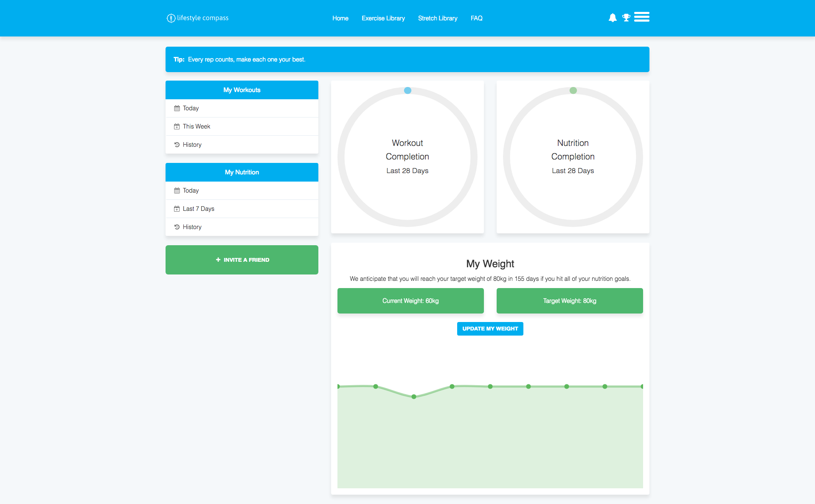
Task: Visit the FAQ page
Action: click(476, 18)
